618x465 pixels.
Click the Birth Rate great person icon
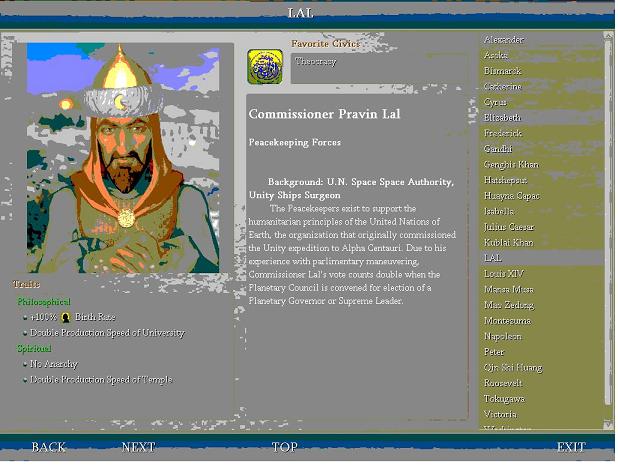point(66,317)
